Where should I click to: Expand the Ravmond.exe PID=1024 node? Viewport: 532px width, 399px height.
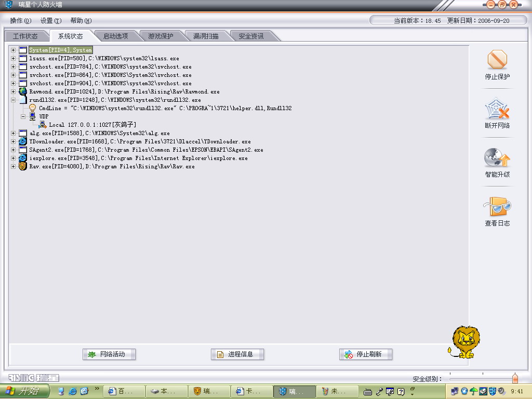tap(13, 91)
